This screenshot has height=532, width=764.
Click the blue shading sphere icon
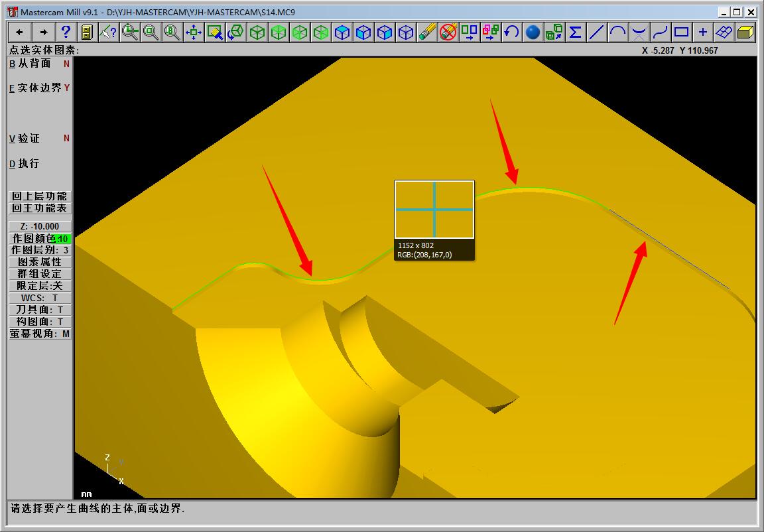click(x=533, y=32)
